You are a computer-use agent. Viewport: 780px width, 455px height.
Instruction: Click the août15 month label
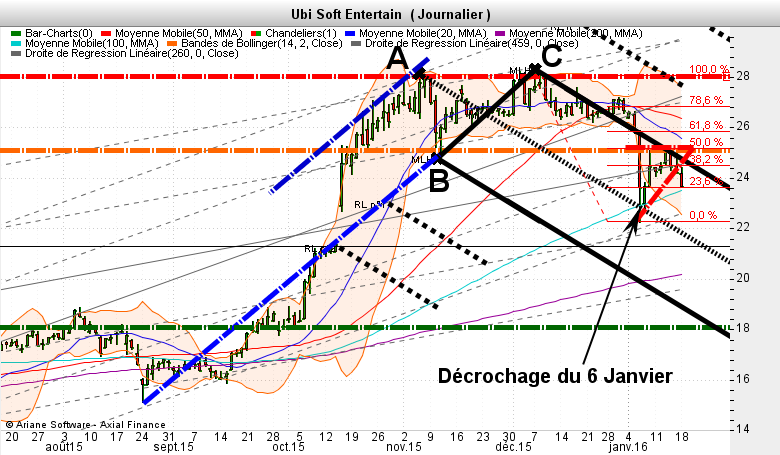click(x=64, y=447)
